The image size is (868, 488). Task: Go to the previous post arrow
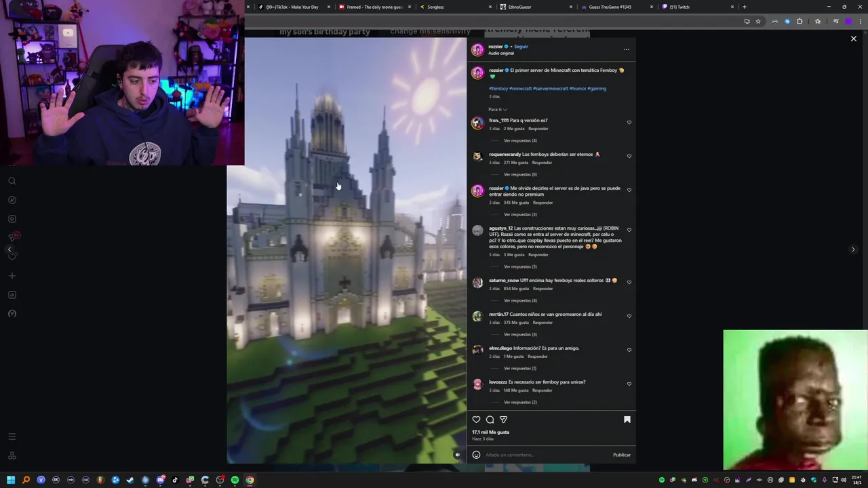coord(9,249)
